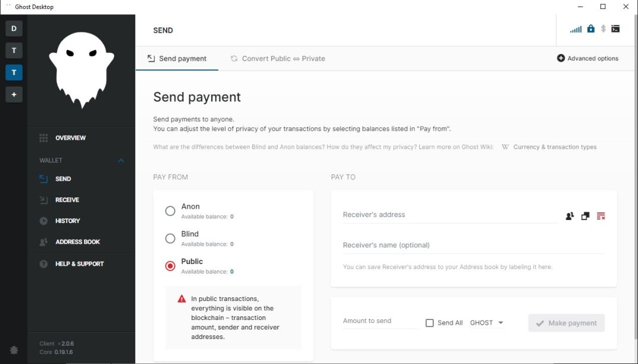Collapse the WALLET section chevron
This screenshot has width=638, height=364.
(121, 160)
